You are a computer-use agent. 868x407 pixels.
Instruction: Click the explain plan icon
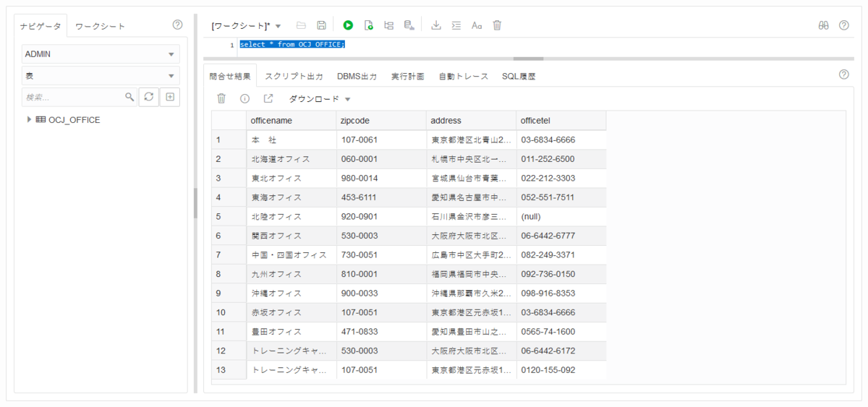coord(388,25)
